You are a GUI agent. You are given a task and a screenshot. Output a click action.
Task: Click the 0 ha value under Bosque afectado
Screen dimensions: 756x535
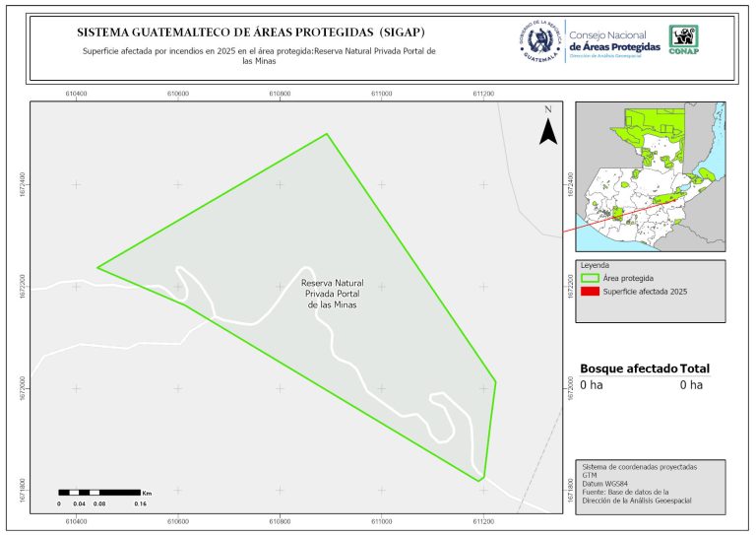click(591, 385)
